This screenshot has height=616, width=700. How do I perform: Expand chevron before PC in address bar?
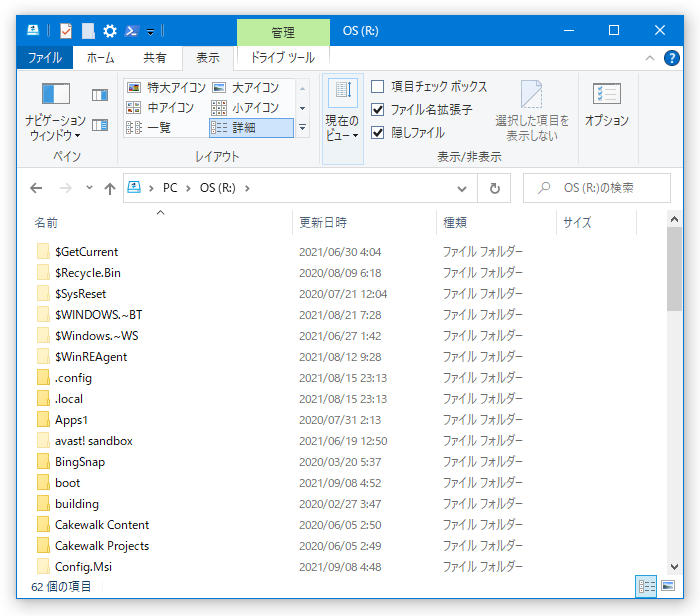tap(151, 188)
